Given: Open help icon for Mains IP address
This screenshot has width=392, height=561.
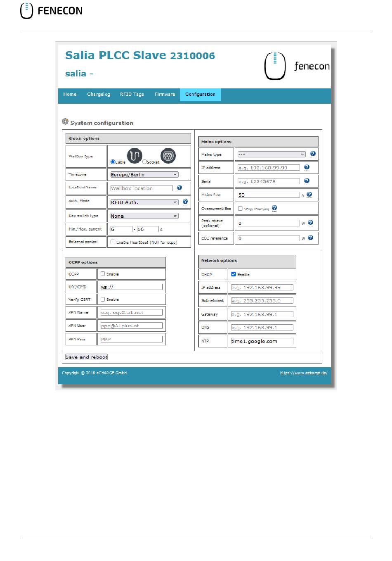Looking at the screenshot, I should pos(307,167).
